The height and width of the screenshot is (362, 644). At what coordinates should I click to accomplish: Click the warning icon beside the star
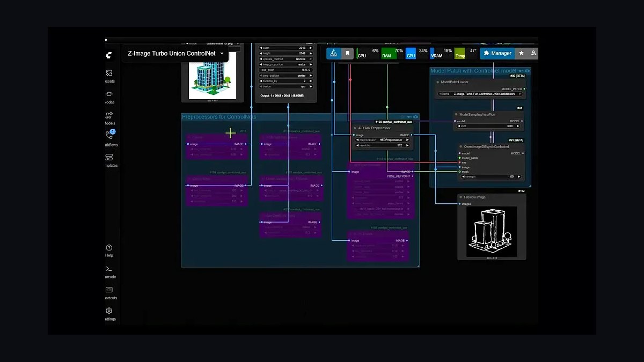(533, 53)
